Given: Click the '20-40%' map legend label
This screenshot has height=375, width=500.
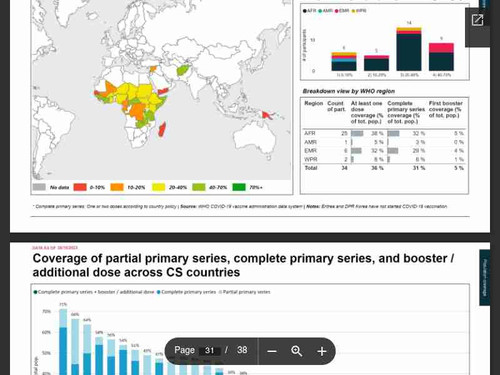Looking at the screenshot, I should (178, 187).
